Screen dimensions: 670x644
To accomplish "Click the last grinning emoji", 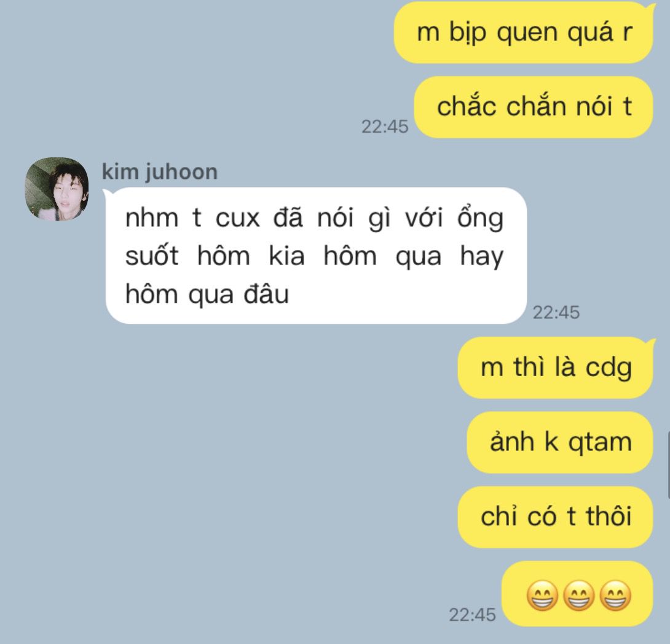I will 615,595.
